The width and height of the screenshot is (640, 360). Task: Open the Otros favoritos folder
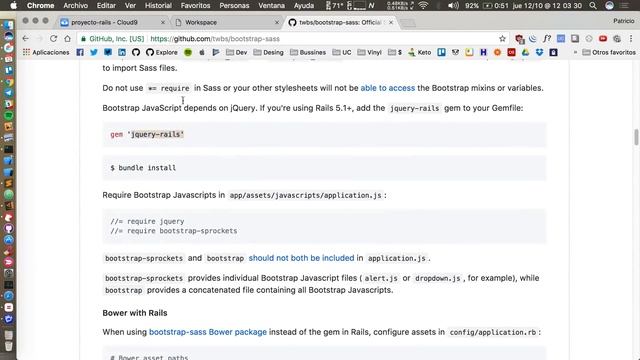[609, 52]
